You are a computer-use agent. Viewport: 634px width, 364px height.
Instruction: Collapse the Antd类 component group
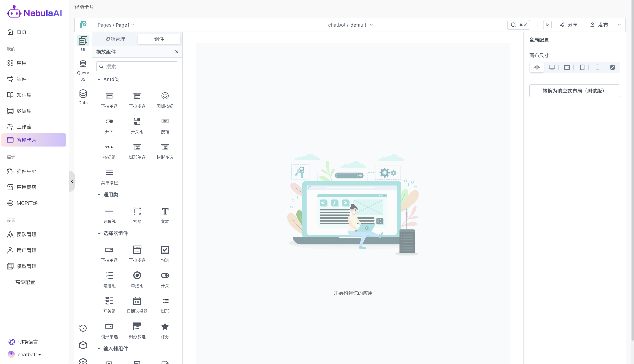[99, 79]
